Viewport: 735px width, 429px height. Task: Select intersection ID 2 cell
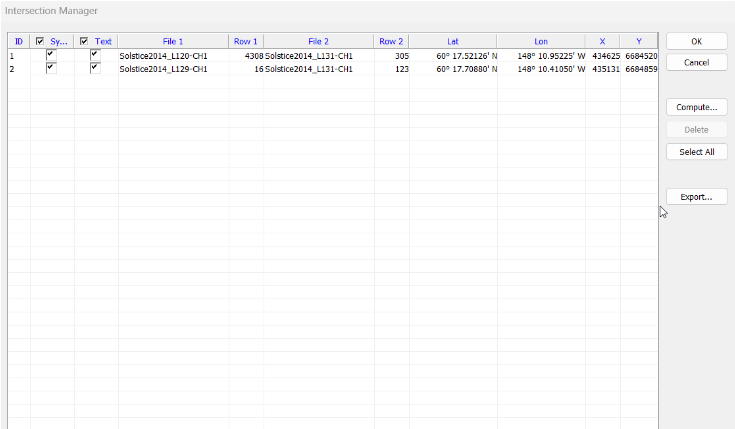19,69
